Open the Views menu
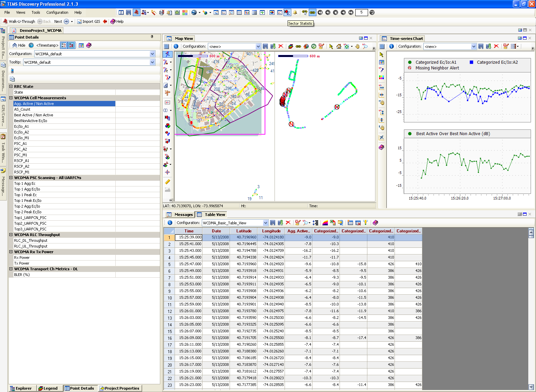The width and height of the screenshot is (536, 392). pos(20,12)
